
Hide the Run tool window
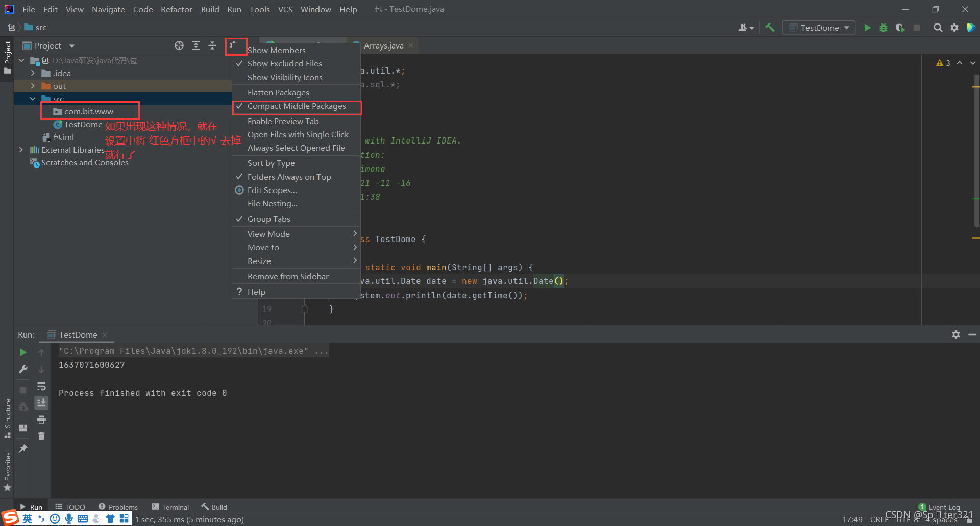pos(972,334)
